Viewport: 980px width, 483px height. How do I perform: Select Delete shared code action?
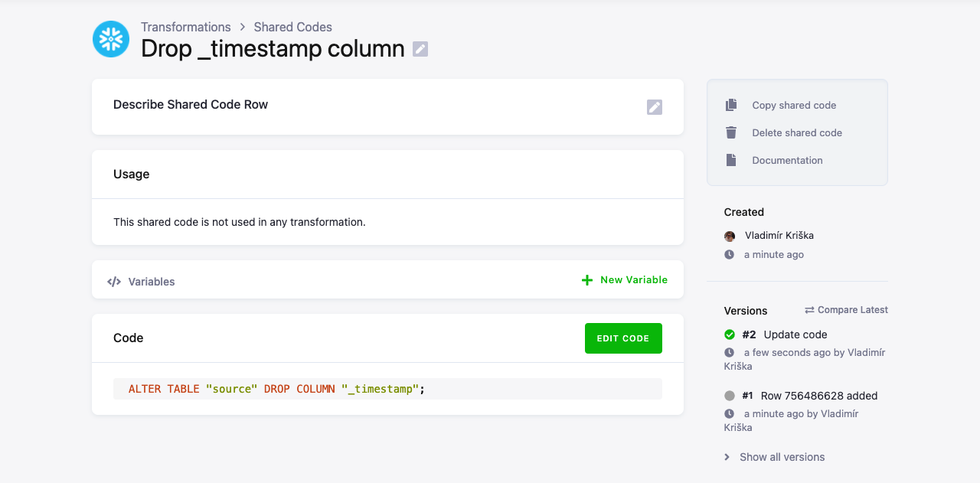[797, 132]
